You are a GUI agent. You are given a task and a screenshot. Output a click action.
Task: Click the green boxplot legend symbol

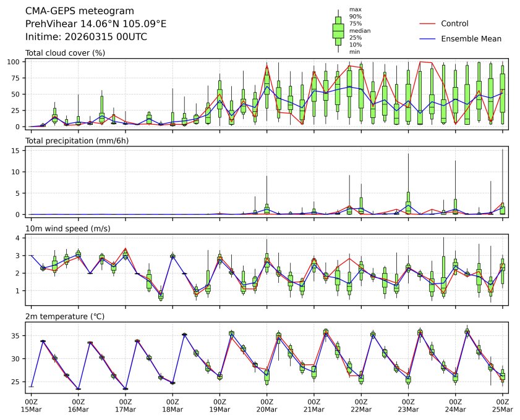click(338, 30)
